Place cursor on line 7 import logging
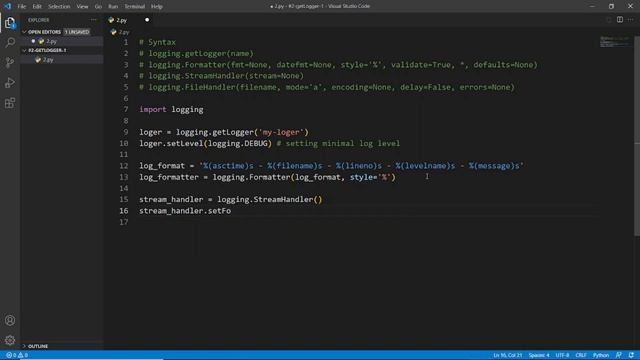This screenshot has width=640, height=360. [x=171, y=109]
